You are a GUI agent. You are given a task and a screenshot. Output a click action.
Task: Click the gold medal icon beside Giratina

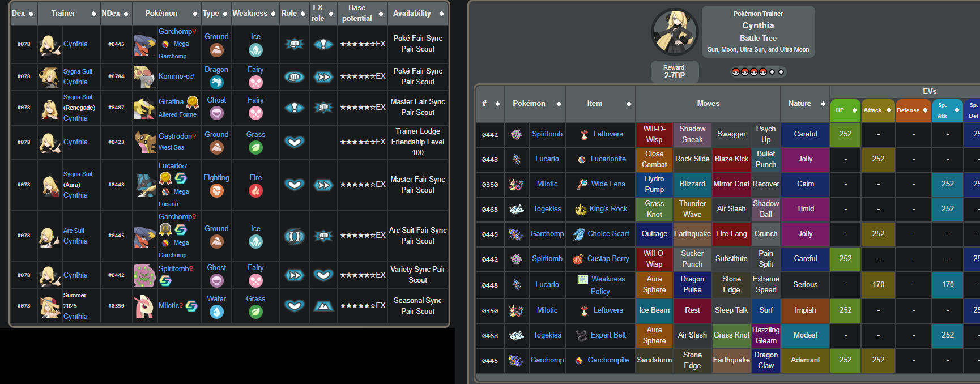point(193,102)
